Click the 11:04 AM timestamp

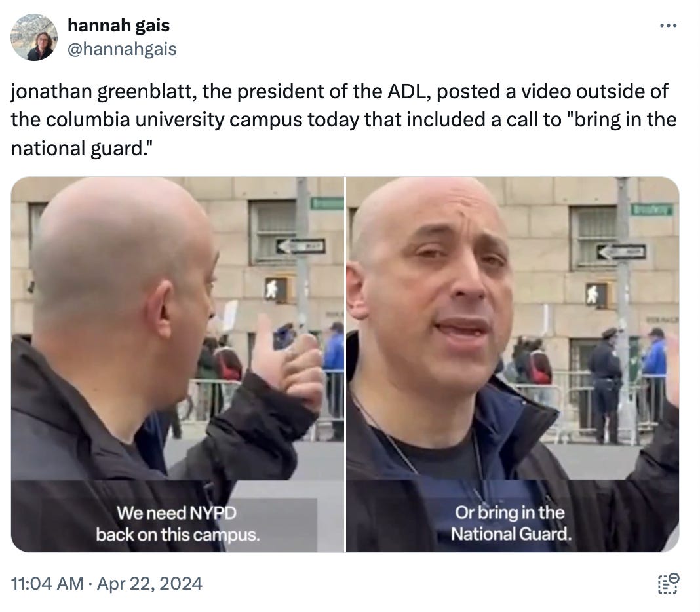pyautogui.click(x=47, y=583)
